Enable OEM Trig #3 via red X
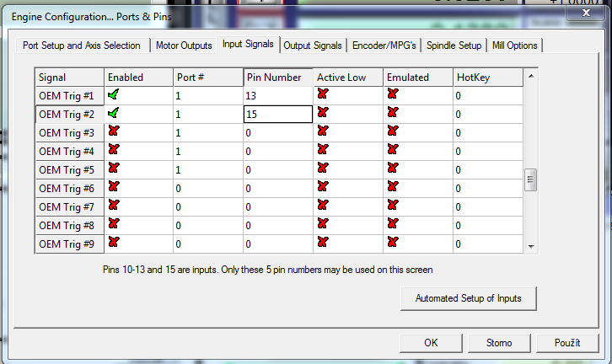The image size is (612, 364). pos(114,132)
